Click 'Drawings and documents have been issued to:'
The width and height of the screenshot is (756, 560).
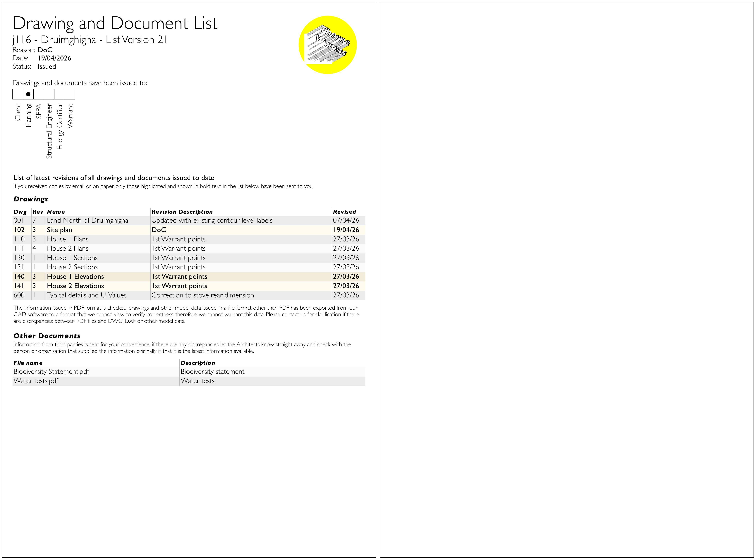[x=80, y=83]
